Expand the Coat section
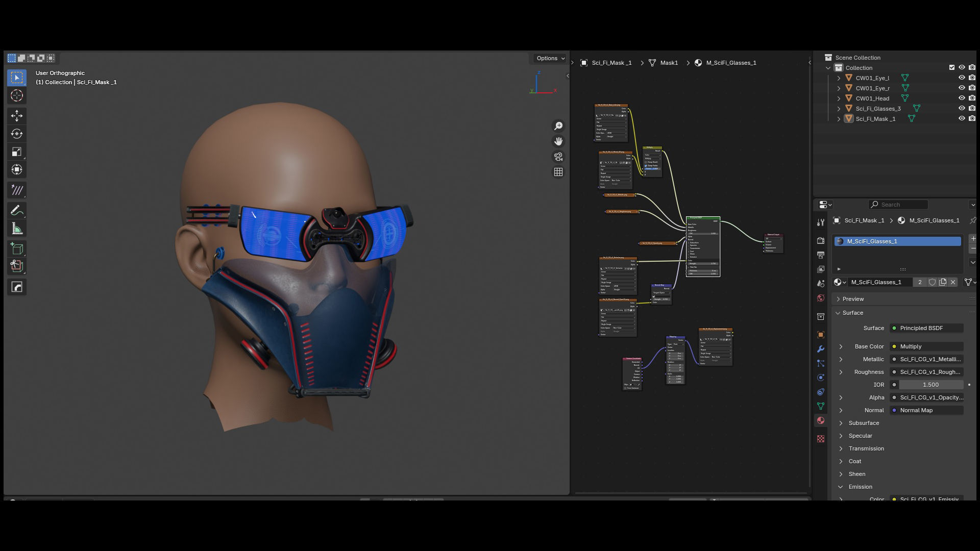Screen dimensions: 980x551 tap(841, 461)
